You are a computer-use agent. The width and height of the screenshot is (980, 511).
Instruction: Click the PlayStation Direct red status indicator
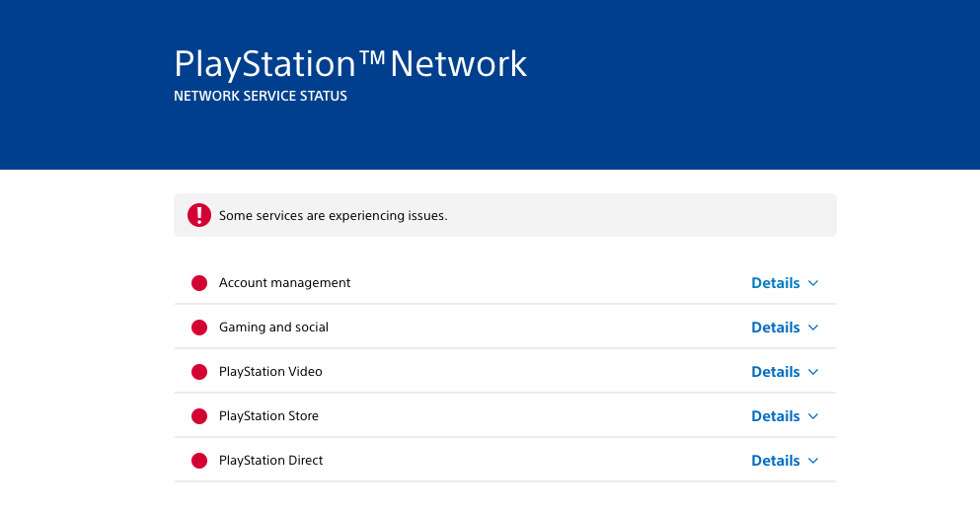pos(199,461)
